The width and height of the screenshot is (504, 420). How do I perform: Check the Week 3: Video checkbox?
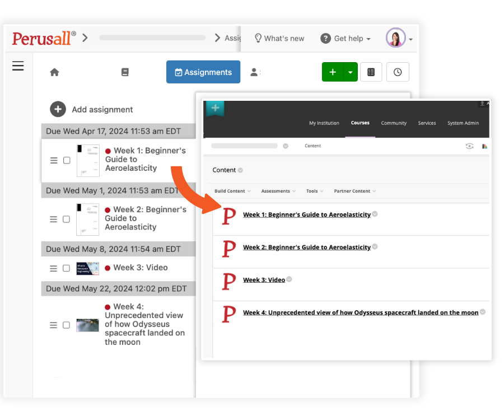tap(66, 268)
